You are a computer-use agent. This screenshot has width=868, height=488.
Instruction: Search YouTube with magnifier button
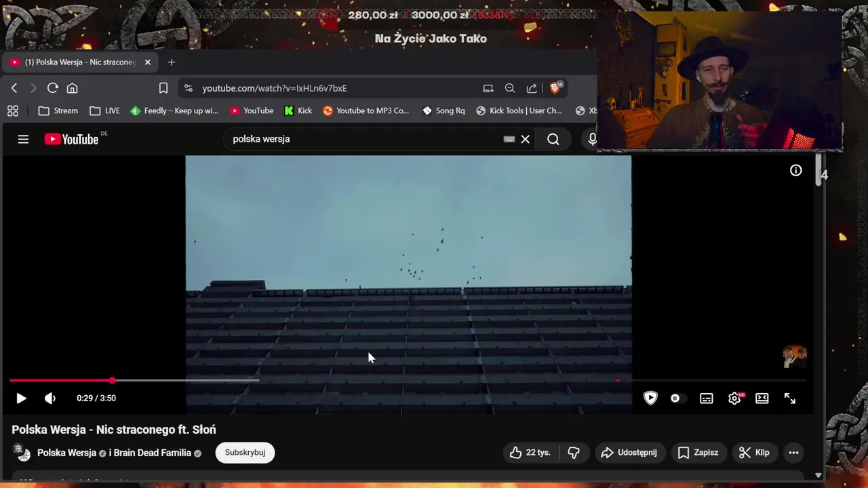coord(553,139)
